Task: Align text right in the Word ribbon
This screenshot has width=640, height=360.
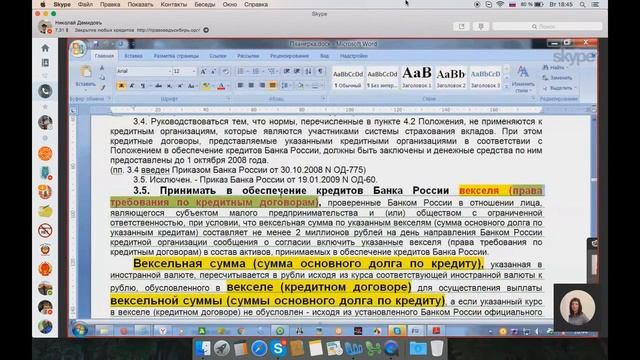Action: 262,85
